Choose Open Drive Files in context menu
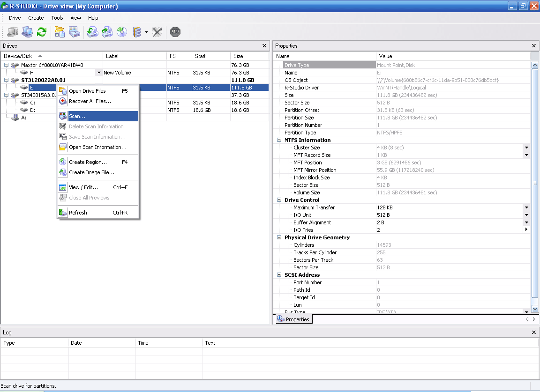Image resolution: width=540 pixels, height=392 pixels. coord(98,91)
